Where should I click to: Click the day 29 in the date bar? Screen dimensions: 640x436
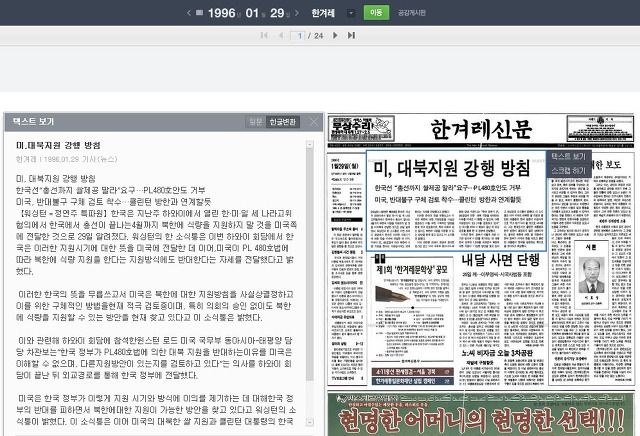pyautogui.click(x=277, y=13)
